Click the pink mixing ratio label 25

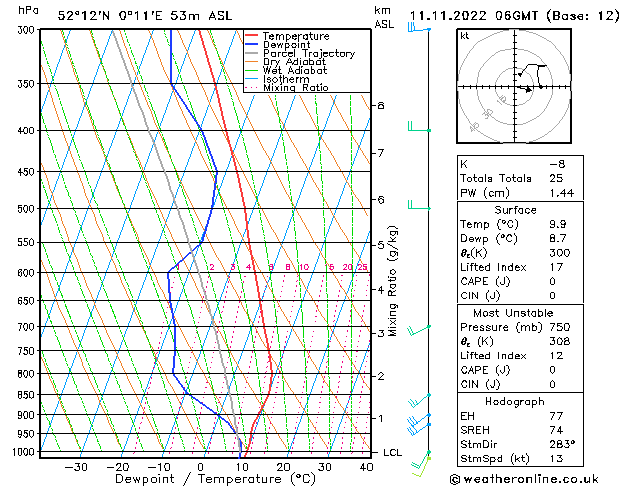click(362, 267)
